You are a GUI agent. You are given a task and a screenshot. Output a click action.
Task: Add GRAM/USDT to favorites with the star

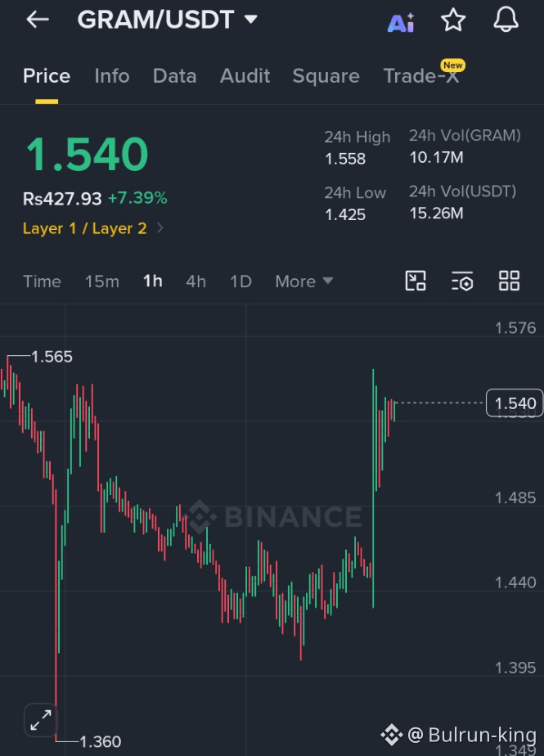[453, 20]
